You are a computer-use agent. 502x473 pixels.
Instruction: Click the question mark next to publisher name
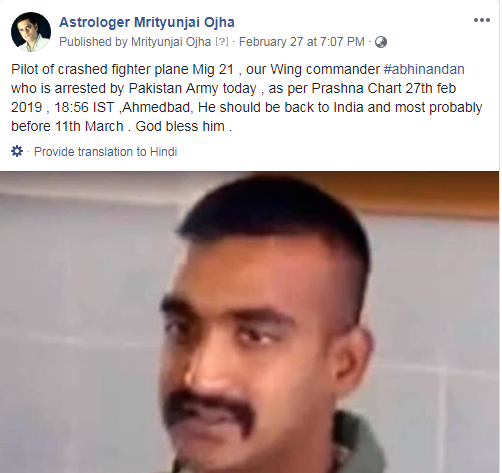tap(222, 42)
